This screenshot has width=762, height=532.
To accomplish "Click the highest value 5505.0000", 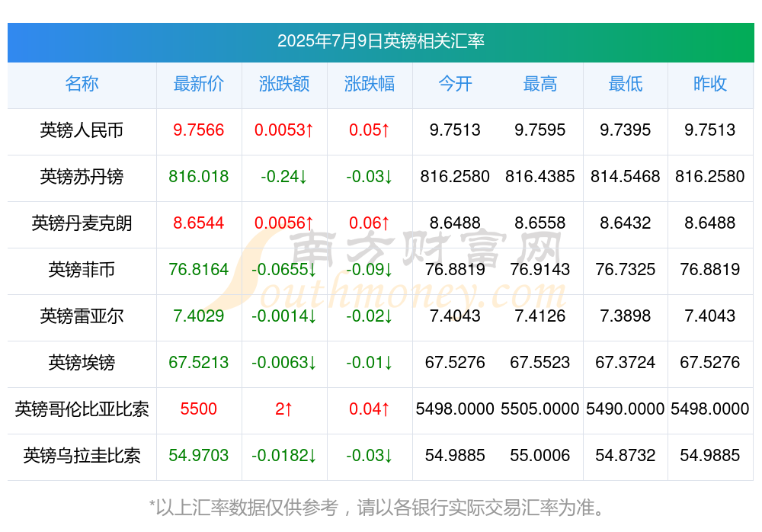I will click(540, 409).
